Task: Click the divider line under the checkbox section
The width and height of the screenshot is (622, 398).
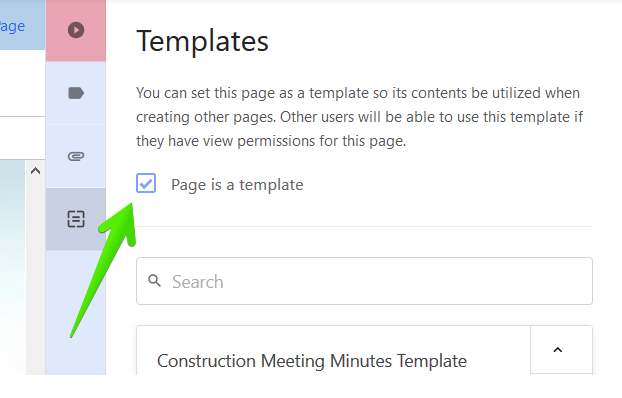Action: pyautogui.click(x=364, y=227)
